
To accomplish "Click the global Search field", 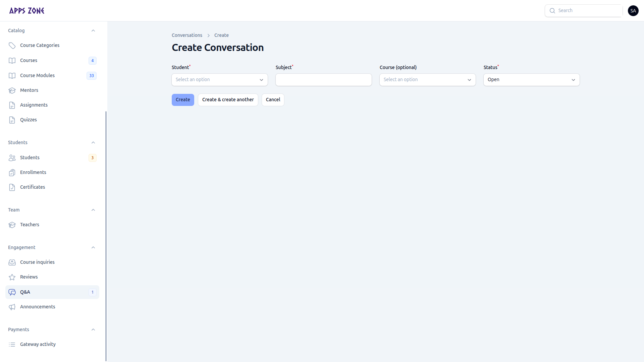I will 584,11.
